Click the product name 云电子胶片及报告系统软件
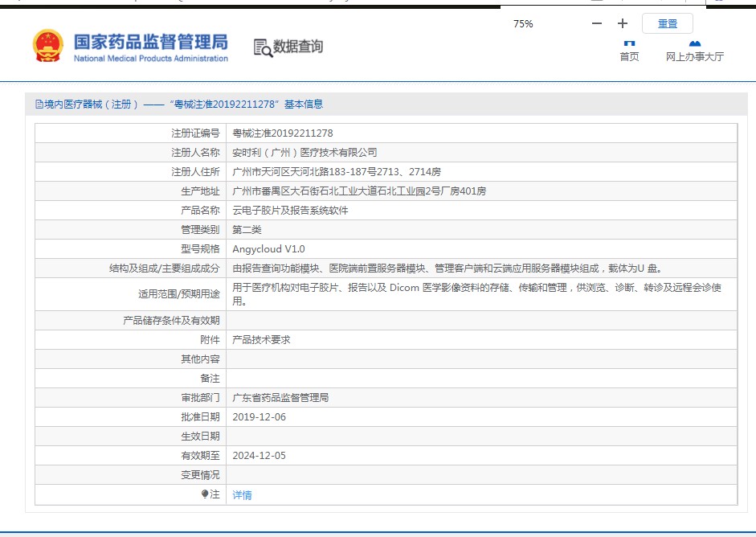Image resolution: width=756 pixels, height=537 pixels. tap(290, 211)
